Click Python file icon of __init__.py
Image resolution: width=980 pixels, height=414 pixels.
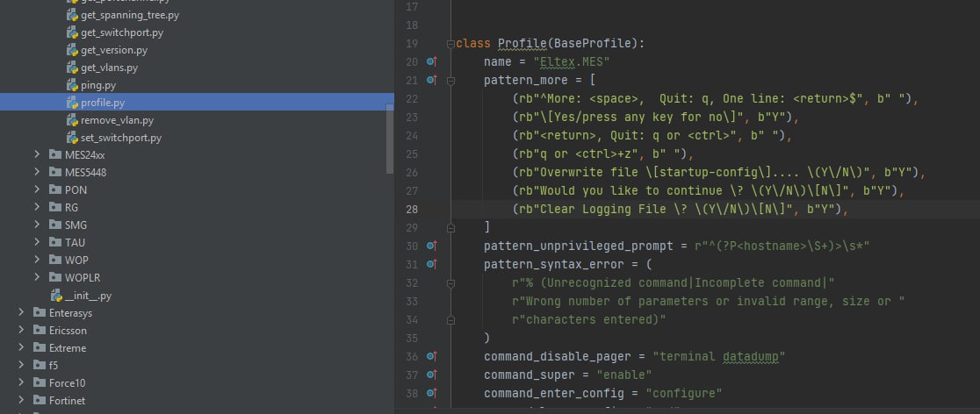(x=56, y=296)
